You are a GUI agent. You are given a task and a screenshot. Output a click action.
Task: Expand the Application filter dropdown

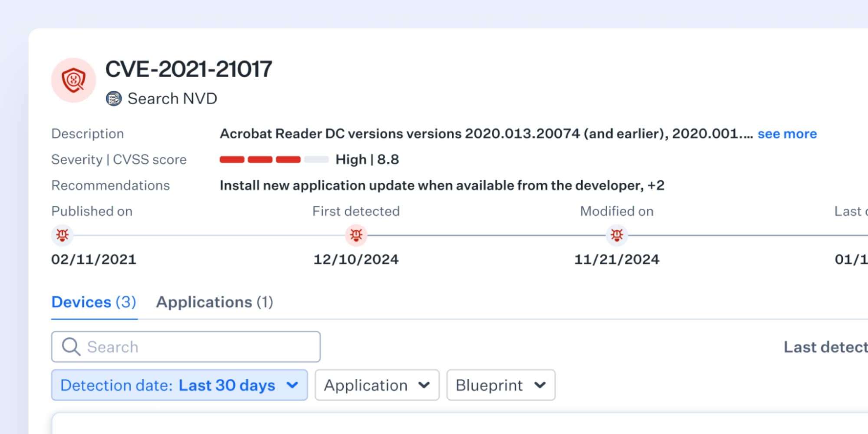coord(377,385)
